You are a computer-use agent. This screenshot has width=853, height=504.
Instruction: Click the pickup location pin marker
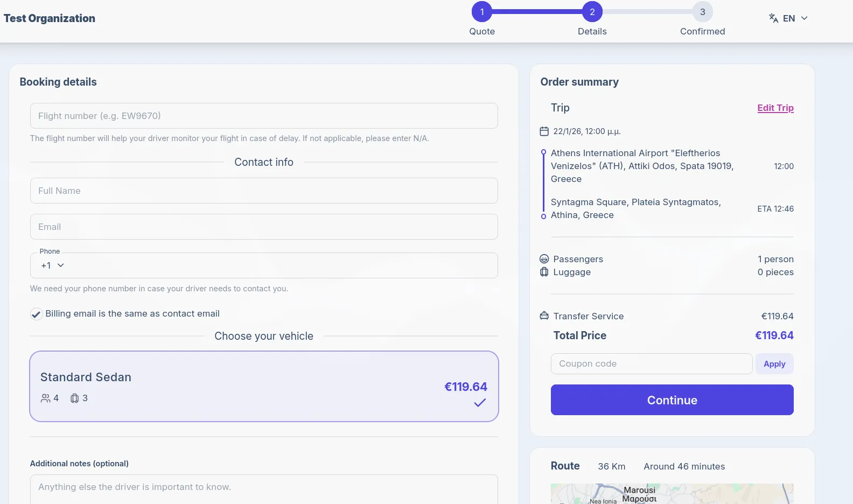click(543, 152)
